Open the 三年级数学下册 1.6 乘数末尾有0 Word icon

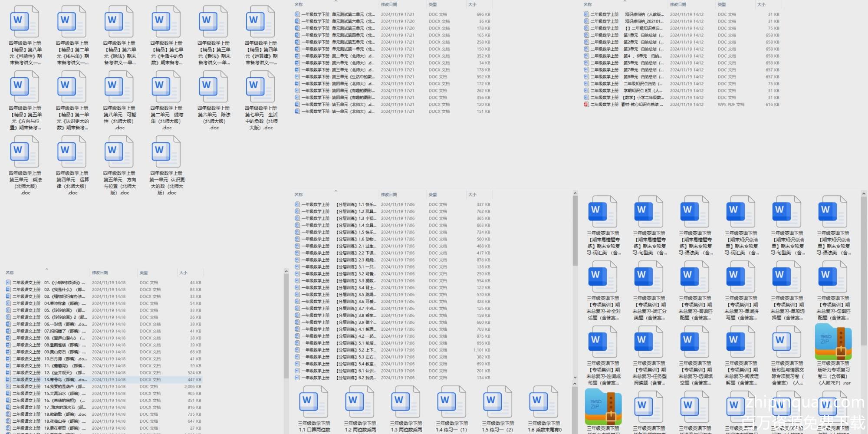click(x=544, y=404)
